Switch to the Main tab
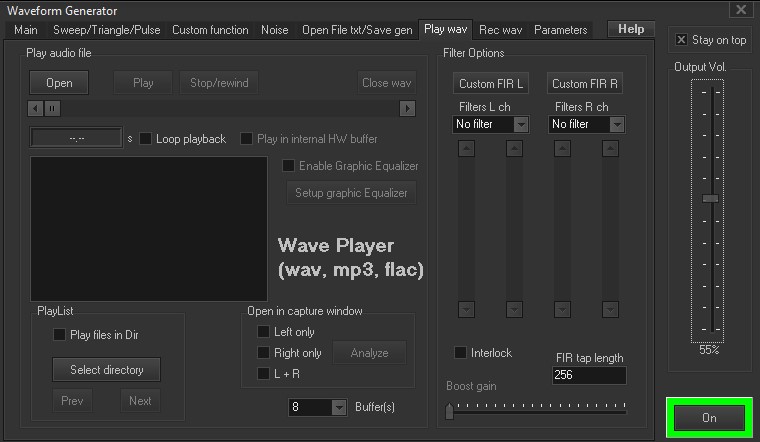760x442 pixels. [26, 30]
